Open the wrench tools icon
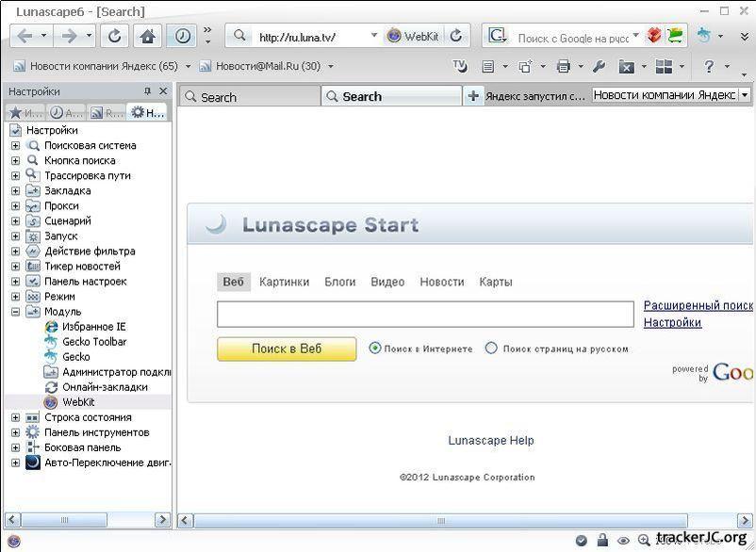The image size is (756, 552). (598, 67)
